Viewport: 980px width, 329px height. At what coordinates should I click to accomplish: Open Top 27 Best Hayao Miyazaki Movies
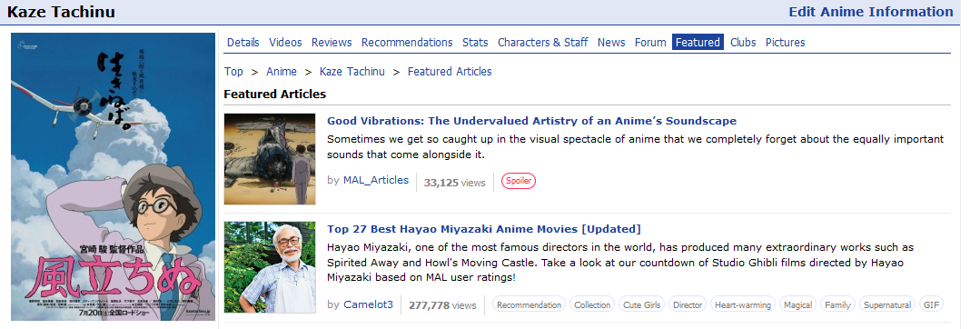coord(484,229)
